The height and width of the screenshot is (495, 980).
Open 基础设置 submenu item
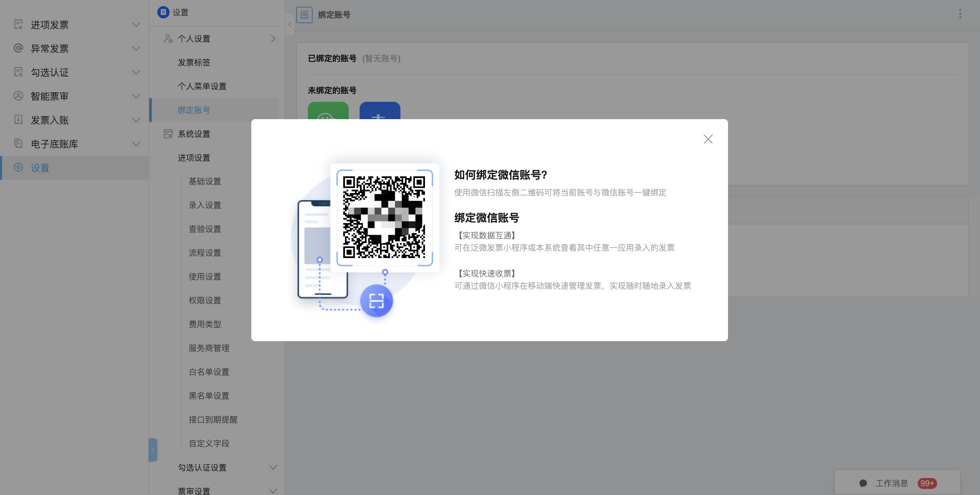(205, 181)
